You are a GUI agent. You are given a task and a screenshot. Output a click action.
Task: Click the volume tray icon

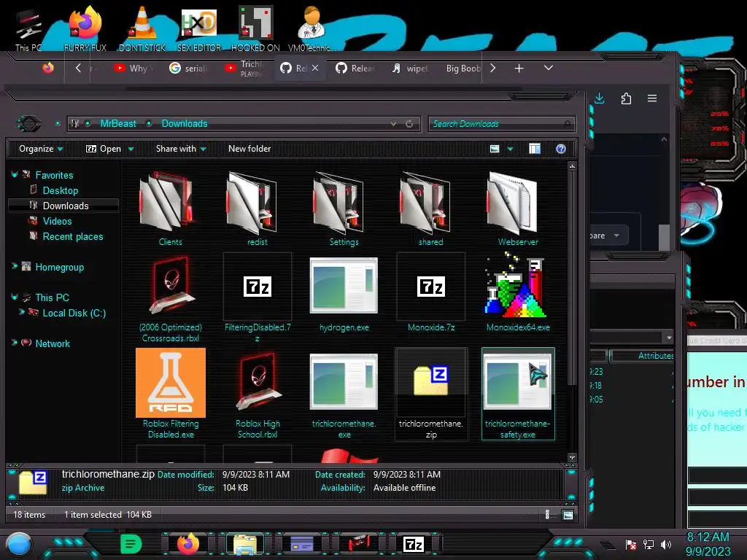[666, 544]
